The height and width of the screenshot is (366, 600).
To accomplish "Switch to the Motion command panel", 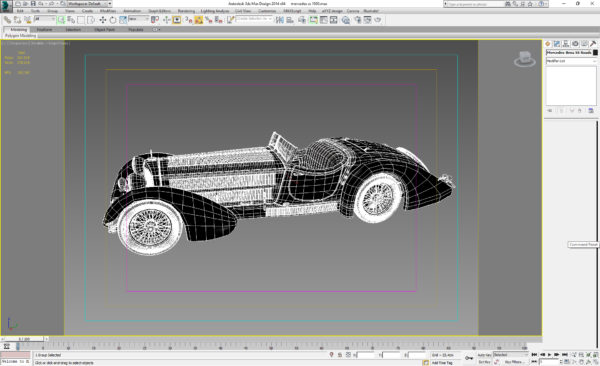I will point(575,44).
